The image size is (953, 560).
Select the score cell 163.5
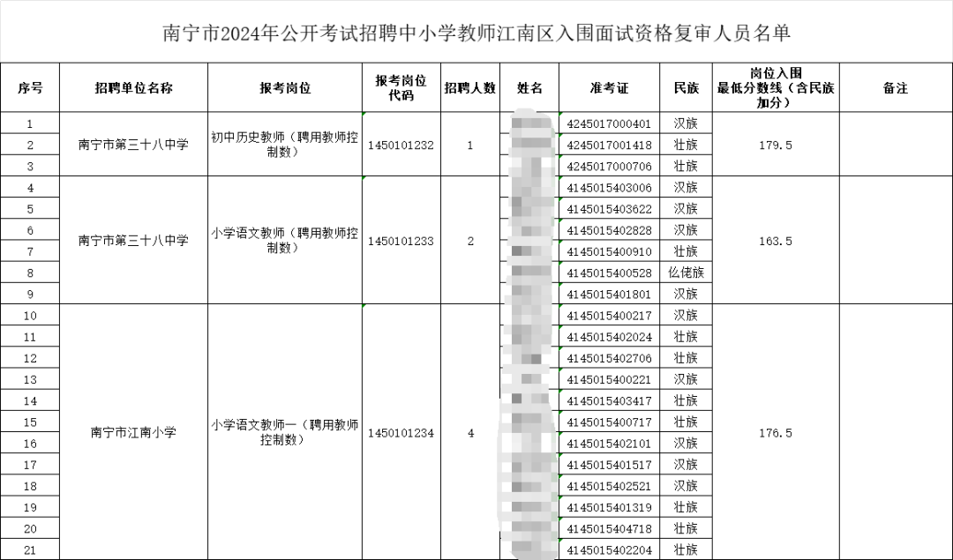click(x=777, y=241)
